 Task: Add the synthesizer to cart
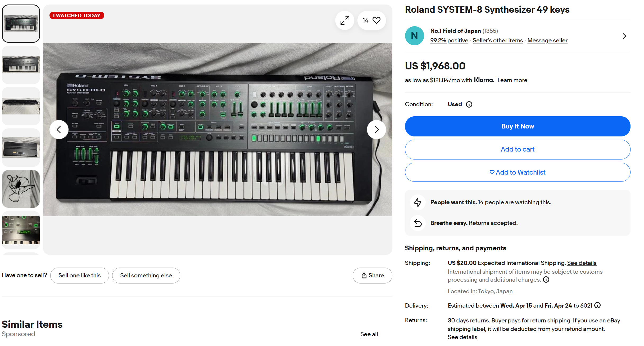(517, 149)
